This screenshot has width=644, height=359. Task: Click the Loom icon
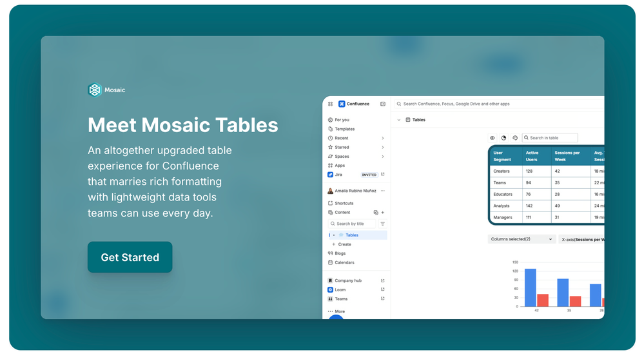[x=330, y=289]
